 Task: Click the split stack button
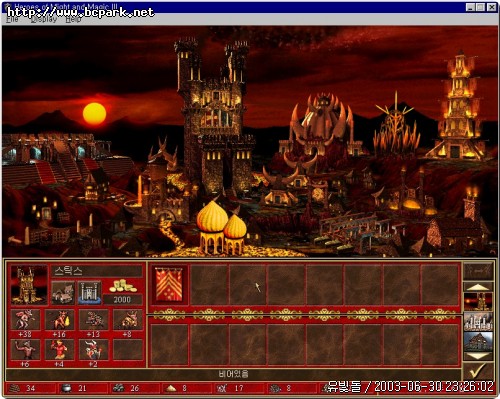(x=478, y=272)
